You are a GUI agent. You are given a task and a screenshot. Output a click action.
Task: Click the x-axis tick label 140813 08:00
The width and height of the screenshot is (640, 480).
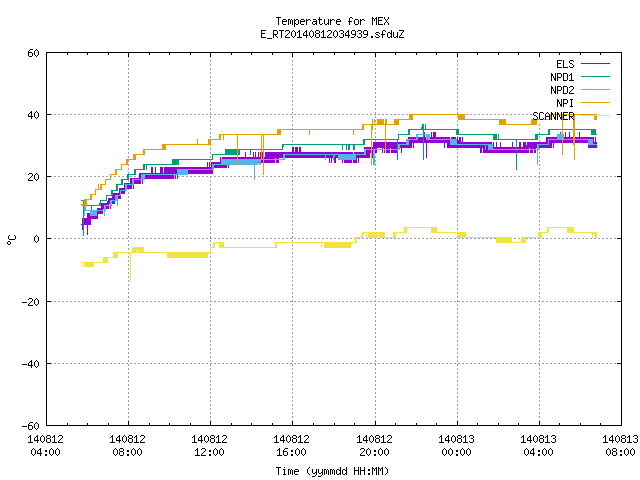pyautogui.click(x=620, y=446)
